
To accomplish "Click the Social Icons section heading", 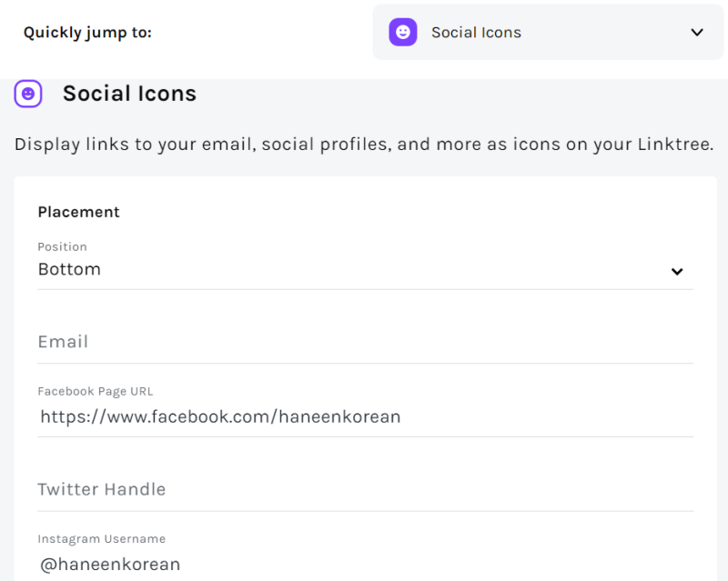I will point(129,94).
